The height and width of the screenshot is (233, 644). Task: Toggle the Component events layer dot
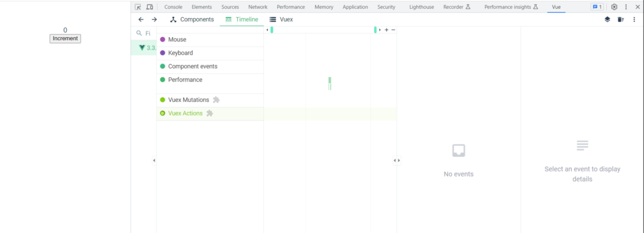(x=163, y=66)
